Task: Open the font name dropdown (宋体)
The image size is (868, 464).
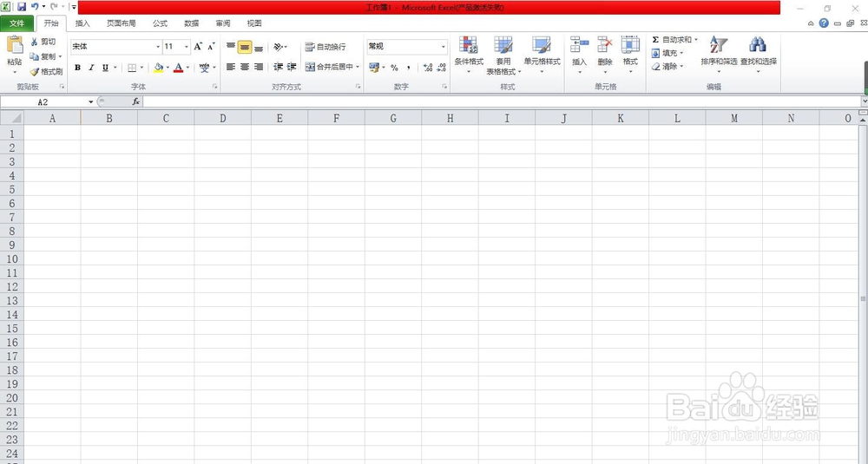Action: click(158, 47)
